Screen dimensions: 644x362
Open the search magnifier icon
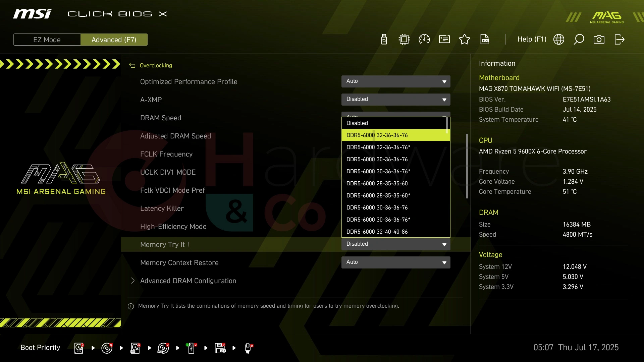(579, 39)
